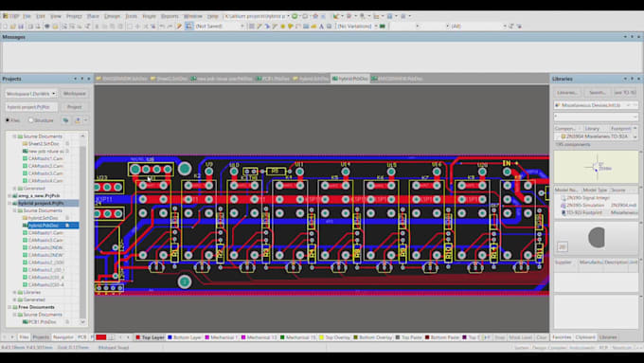Click the green round icon after the path box

[x=295, y=16]
